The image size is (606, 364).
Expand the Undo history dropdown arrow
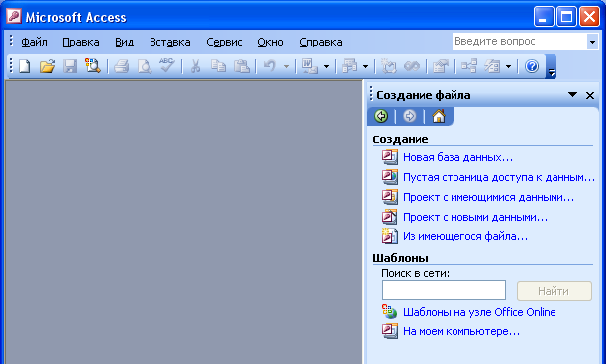286,67
